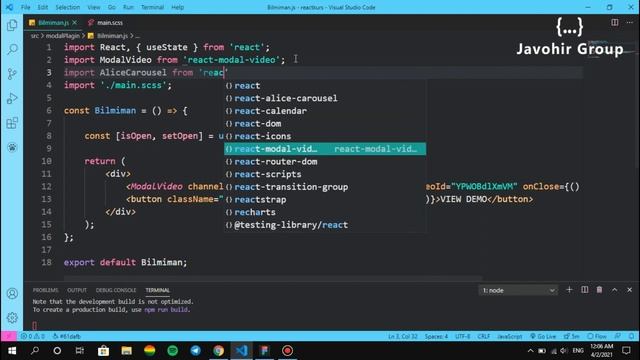Click line 18 'export default Bilmiman;'
The image size is (640, 360).
[125, 262]
